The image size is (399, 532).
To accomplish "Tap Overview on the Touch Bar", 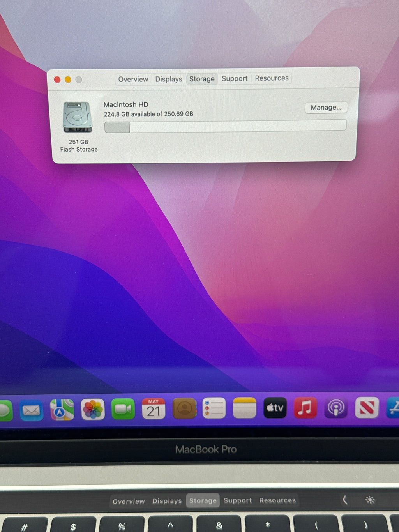I will coord(129,502).
